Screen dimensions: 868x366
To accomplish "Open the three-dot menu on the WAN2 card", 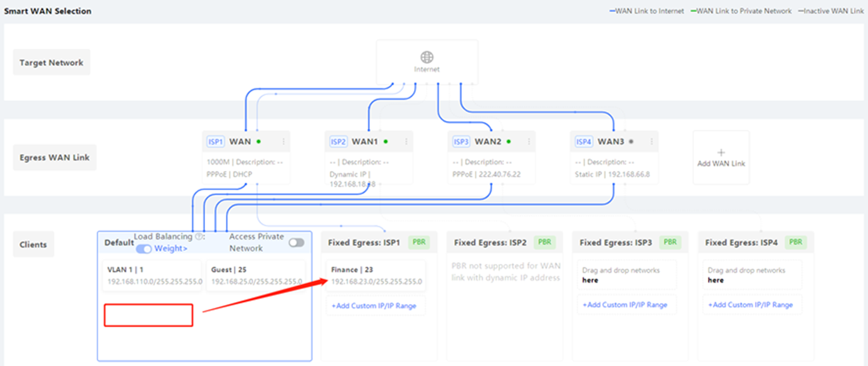I will pos(529,142).
